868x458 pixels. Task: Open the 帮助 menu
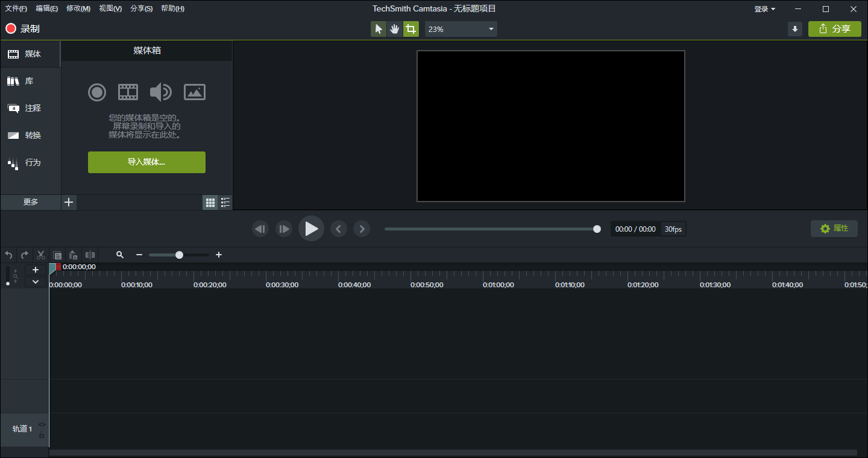172,8
